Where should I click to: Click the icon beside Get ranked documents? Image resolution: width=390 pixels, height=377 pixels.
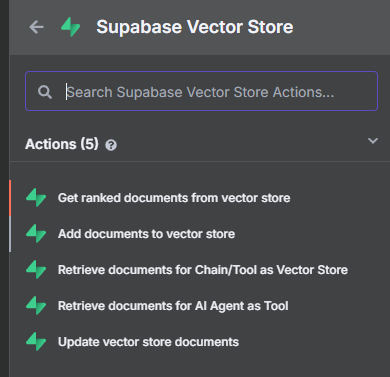[x=36, y=198]
